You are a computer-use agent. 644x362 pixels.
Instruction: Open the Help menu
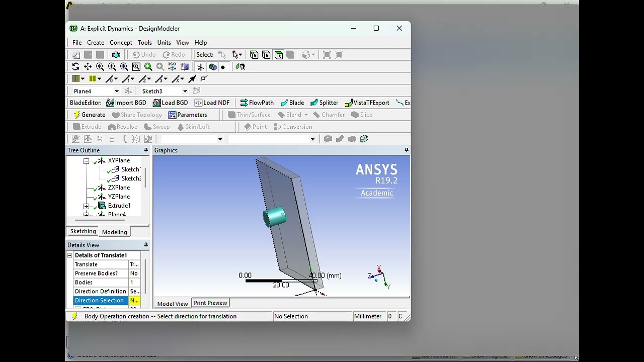(201, 43)
